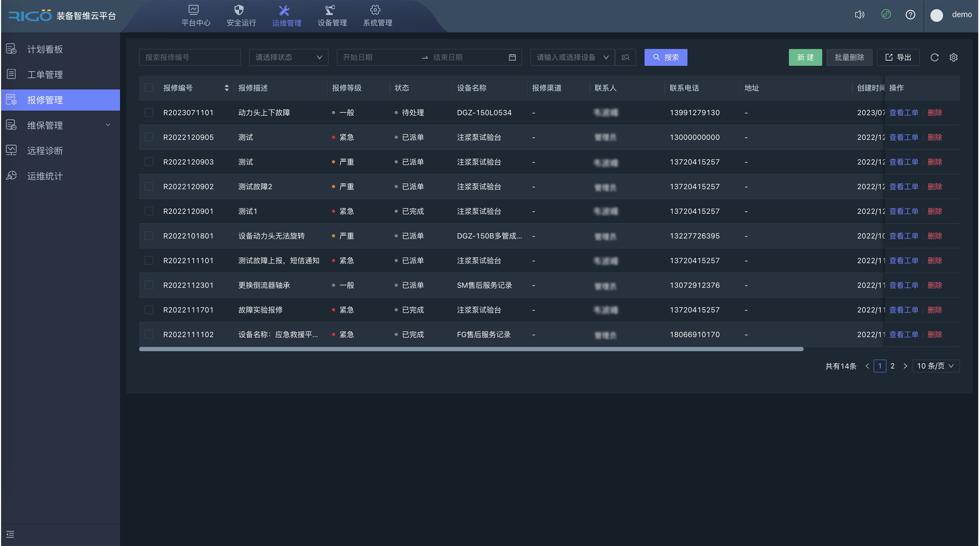Click the green 新建 button
980x546 pixels.
pos(805,57)
